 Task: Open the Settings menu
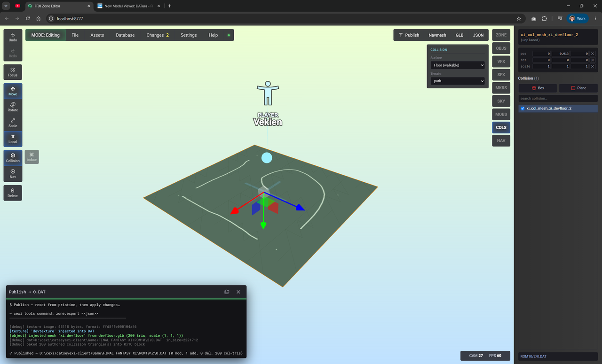[x=189, y=35]
